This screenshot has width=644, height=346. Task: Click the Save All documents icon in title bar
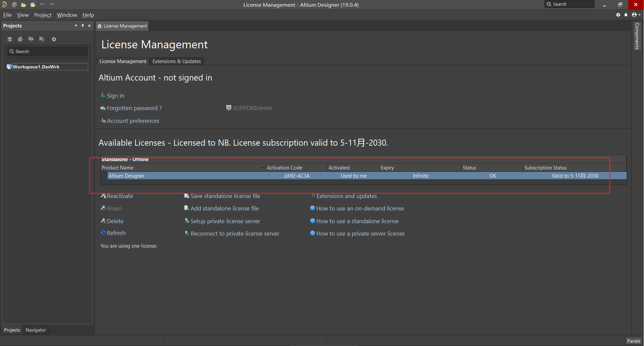tap(14, 4)
